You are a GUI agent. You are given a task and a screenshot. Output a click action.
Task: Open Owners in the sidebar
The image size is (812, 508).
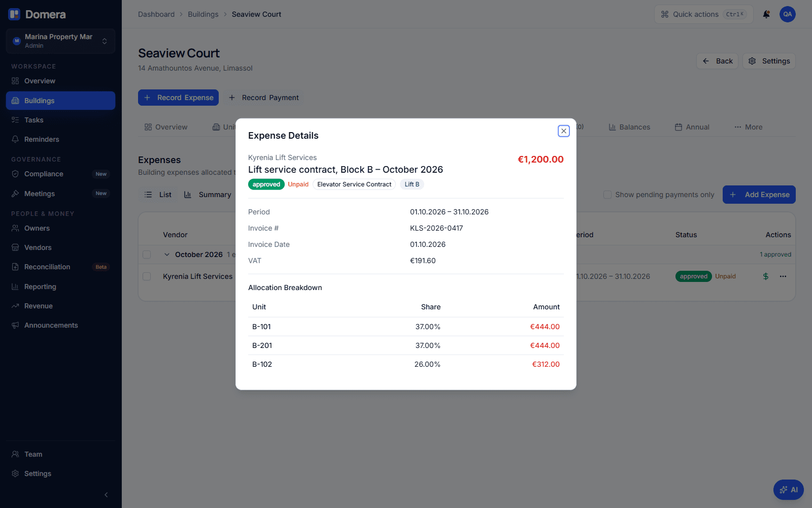tap(61, 228)
